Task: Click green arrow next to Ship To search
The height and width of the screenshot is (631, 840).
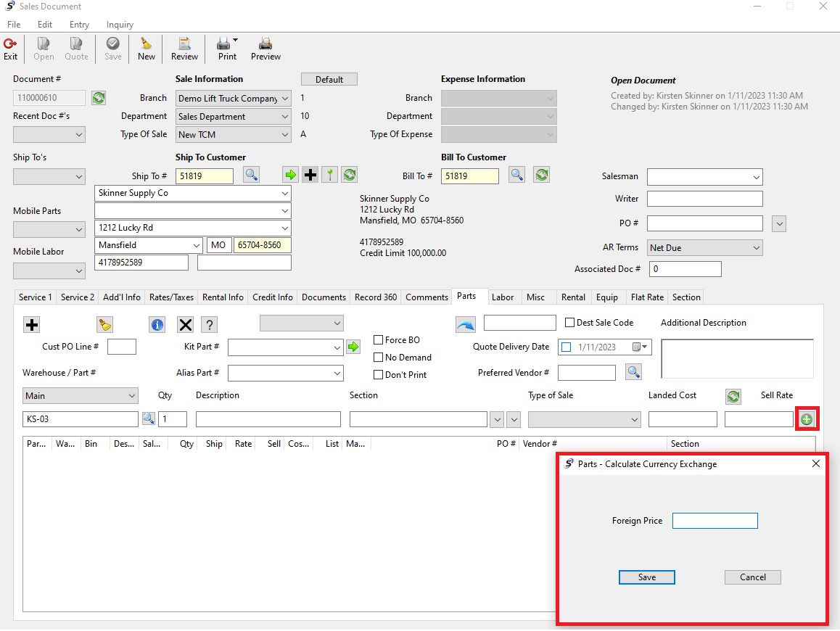Action: [290, 175]
